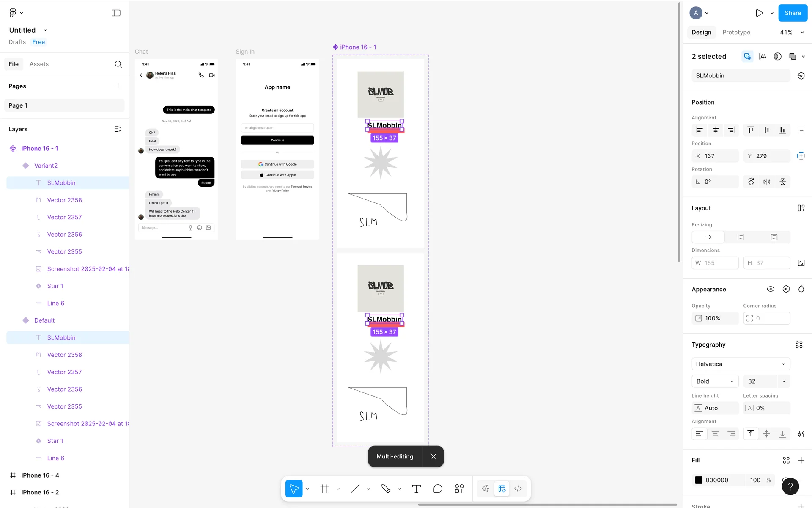Toggle the sidebar panel icon
Image resolution: width=812 pixels, height=508 pixels.
tap(116, 13)
